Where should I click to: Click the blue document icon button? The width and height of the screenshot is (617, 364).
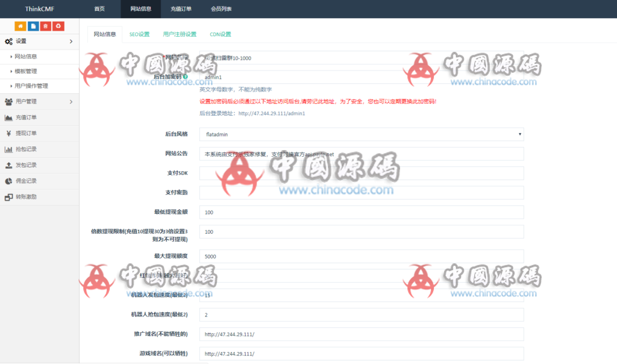(33, 26)
